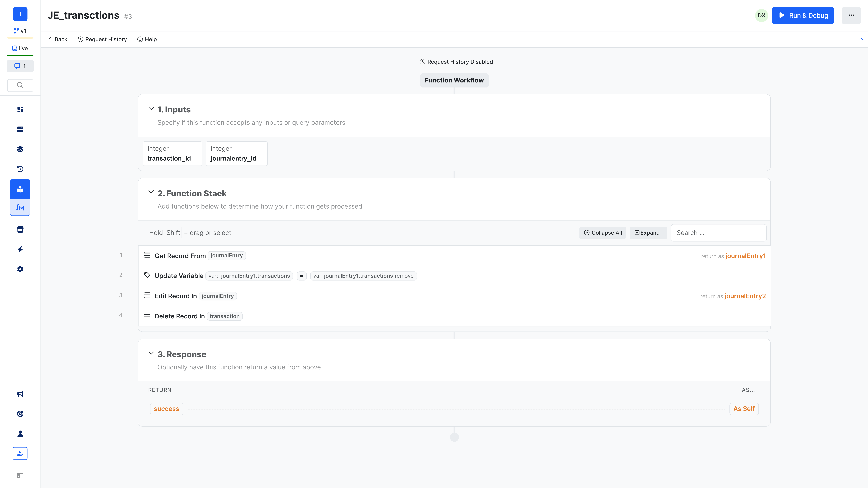Open the life ring support icon
Screen dimensions: 868x488
[20, 414]
